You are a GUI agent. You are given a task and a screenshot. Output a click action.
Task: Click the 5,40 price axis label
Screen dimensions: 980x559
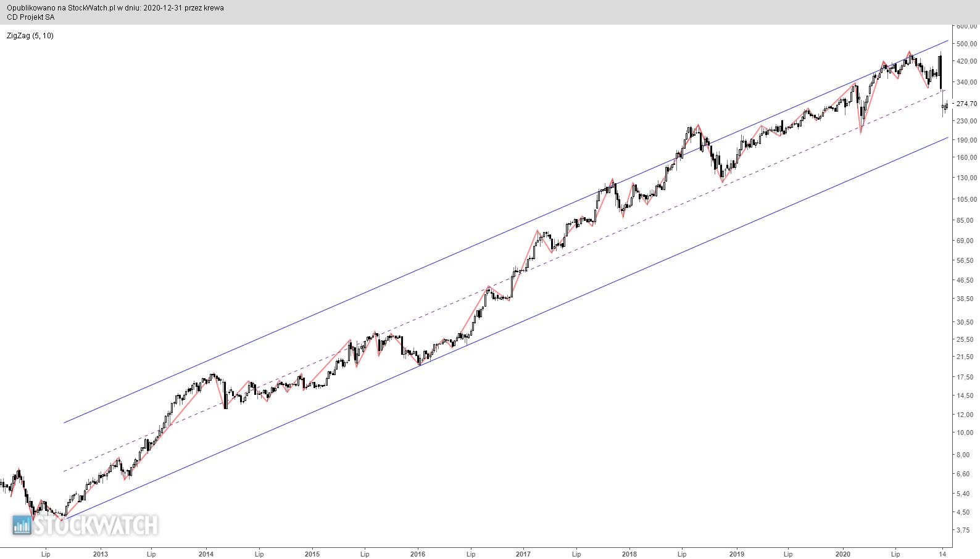pos(963,494)
